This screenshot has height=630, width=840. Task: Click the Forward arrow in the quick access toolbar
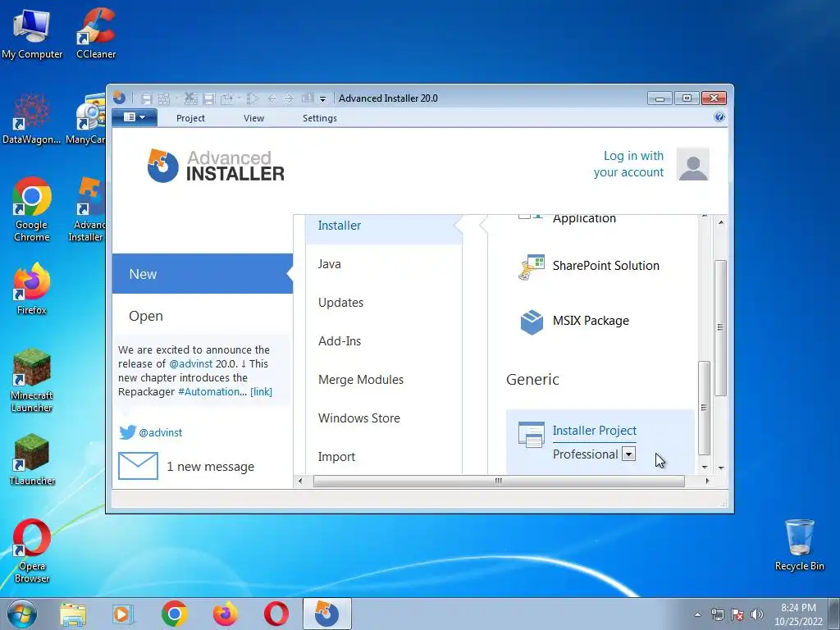(x=288, y=98)
